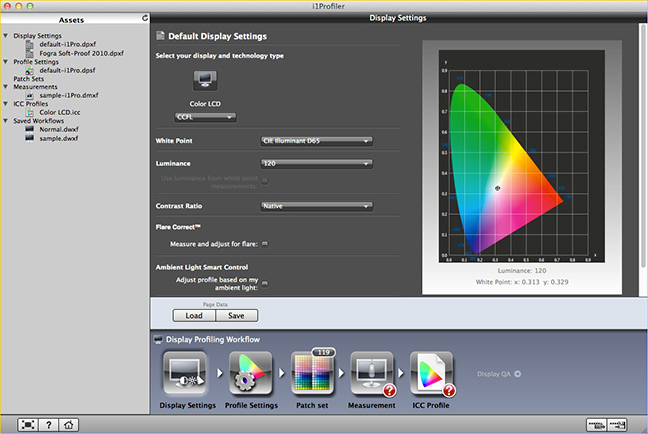Select sample-i1Pro.dmxf measurement file
The width and height of the screenshot is (648, 434).
(69, 95)
